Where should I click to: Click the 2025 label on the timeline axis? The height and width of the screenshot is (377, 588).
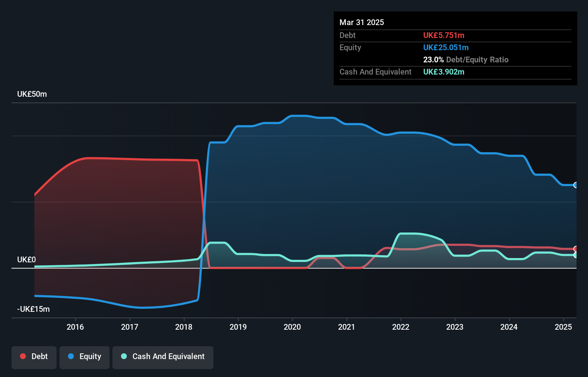[x=563, y=327]
